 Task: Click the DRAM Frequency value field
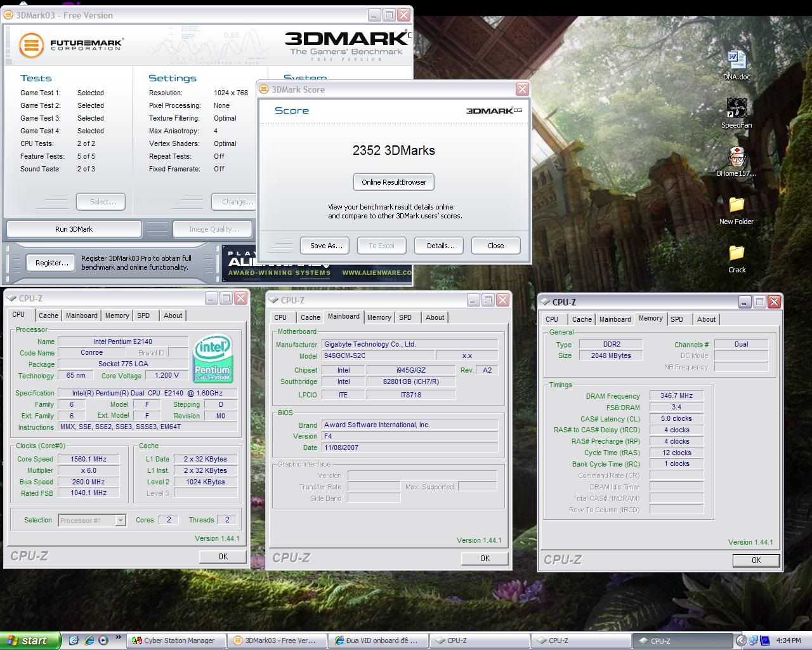[x=676, y=395]
